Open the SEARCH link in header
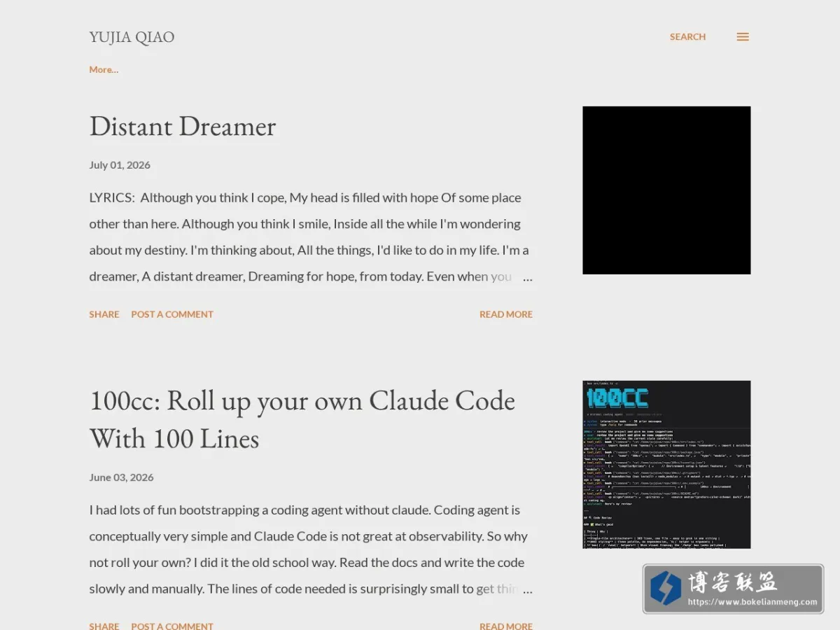Screen dimensions: 840x630 [x=687, y=37]
